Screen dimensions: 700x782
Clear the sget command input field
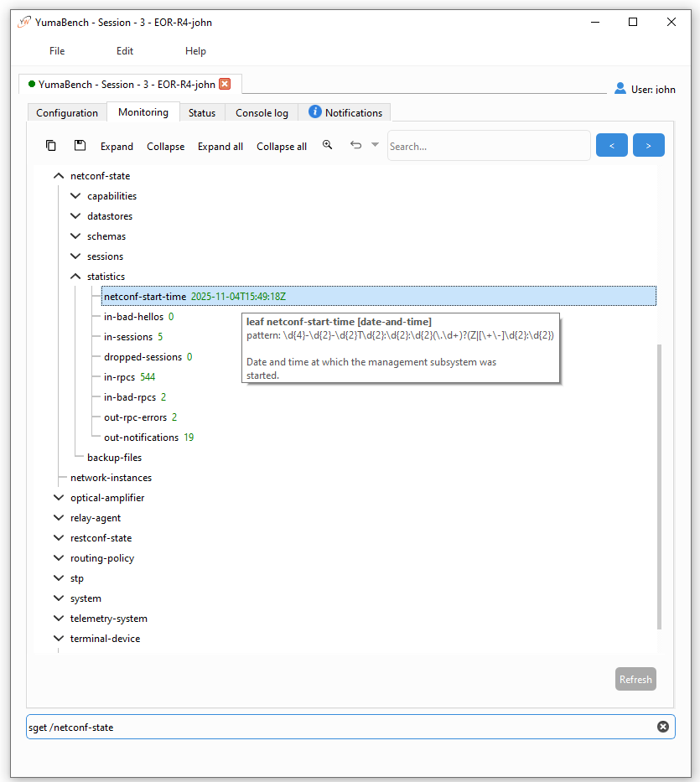(x=662, y=727)
